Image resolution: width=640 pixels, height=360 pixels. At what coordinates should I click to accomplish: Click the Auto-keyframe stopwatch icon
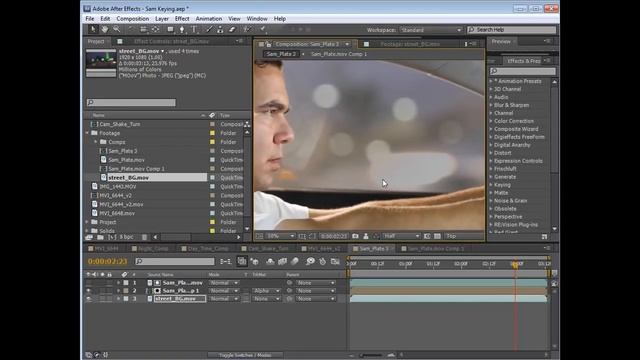pyautogui.click(x=322, y=261)
